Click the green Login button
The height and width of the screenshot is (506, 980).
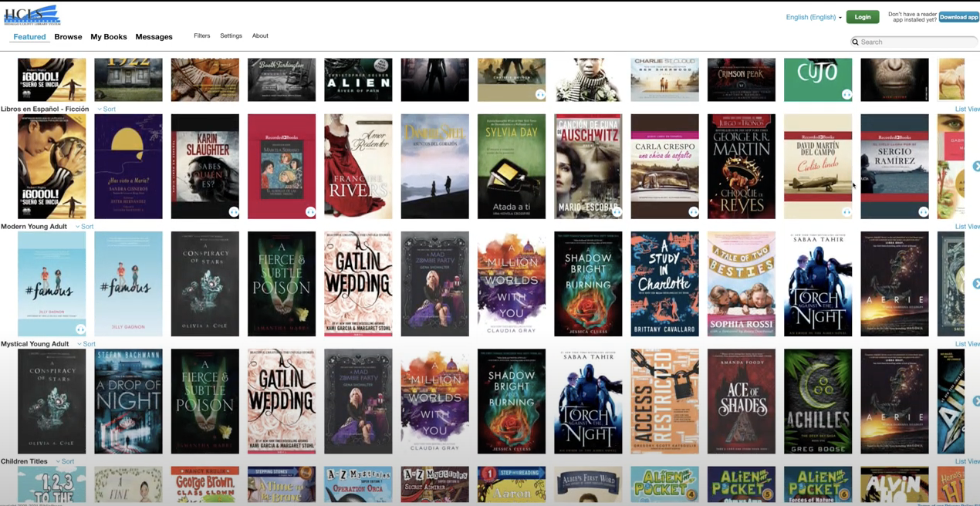[x=863, y=17]
